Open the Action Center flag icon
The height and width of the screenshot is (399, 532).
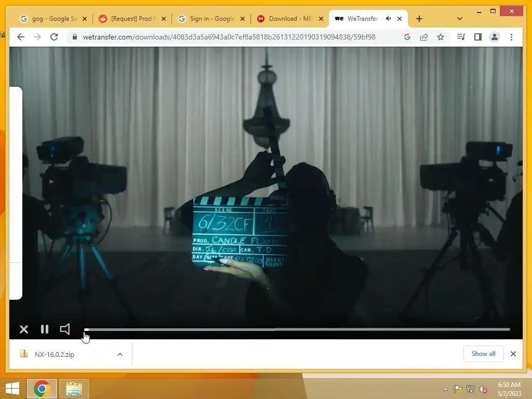[x=458, y=389]
